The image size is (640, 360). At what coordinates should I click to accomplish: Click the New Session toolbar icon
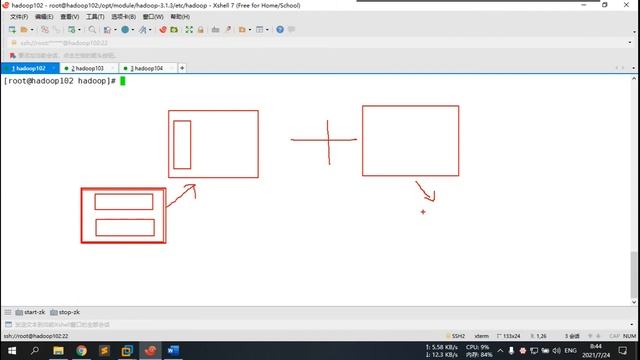point(12,29)
